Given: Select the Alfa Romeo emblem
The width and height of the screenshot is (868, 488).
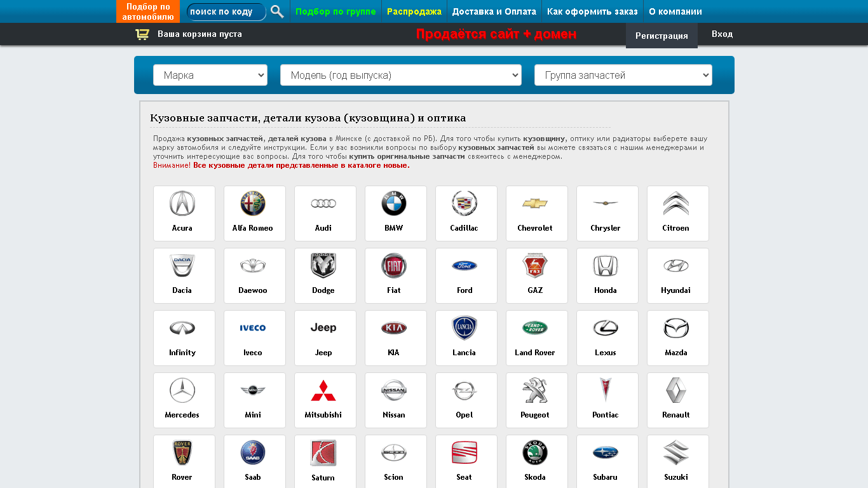Looking at the screenshot, I should tap(253, 203).
